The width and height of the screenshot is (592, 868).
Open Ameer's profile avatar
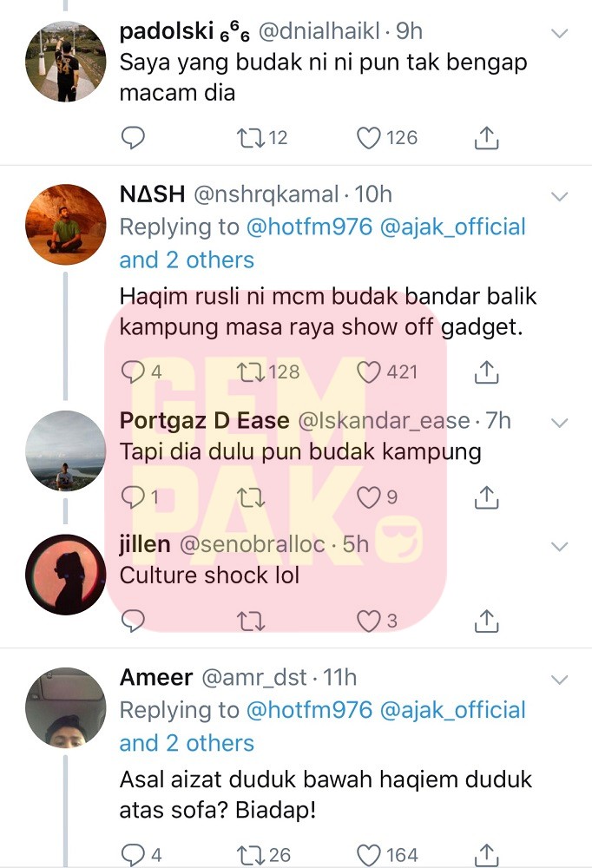[x=65, y=709]
